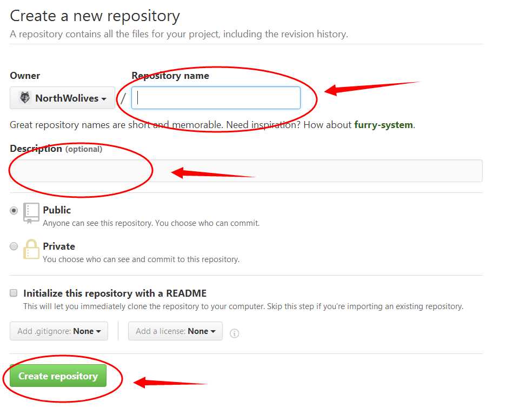Focus the Repository name input field
This screenshot has width=532, height=408.
coord(216,98)
